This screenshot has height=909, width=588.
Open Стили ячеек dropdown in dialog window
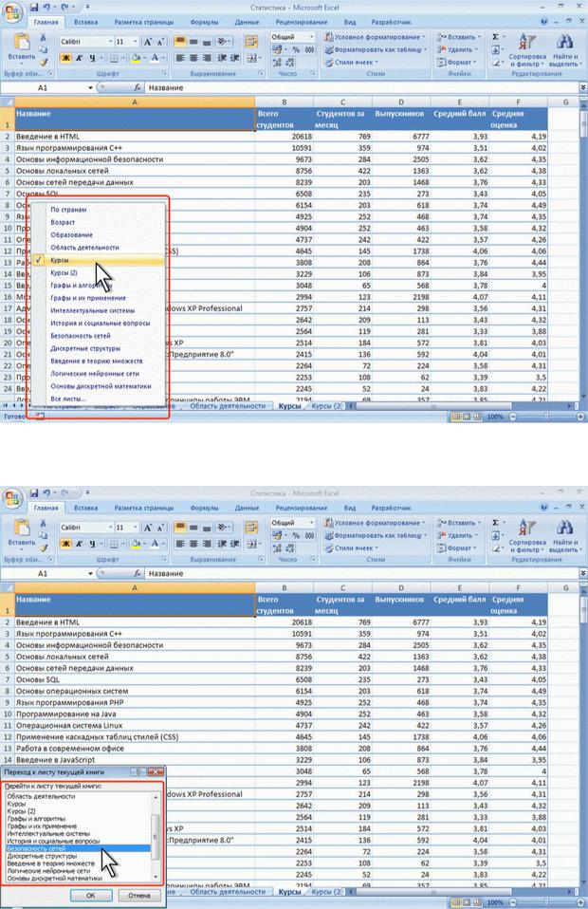(352, 547)
